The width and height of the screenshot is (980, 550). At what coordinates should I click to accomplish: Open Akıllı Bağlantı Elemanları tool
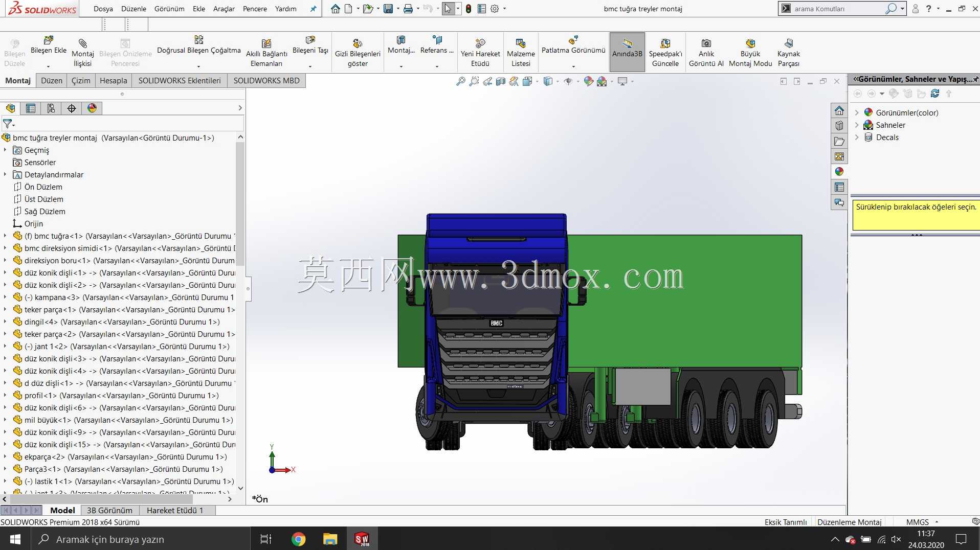266,52
